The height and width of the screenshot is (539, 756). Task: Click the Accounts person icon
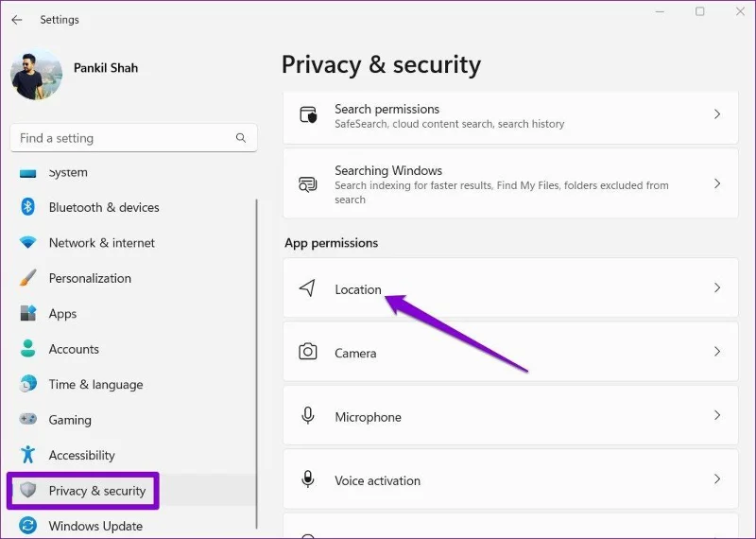click(28, 348)
